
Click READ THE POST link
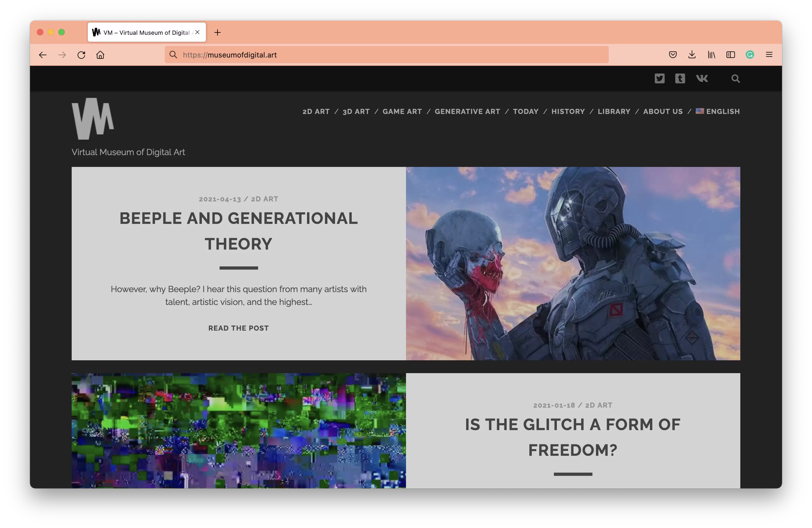pos(239,328)
